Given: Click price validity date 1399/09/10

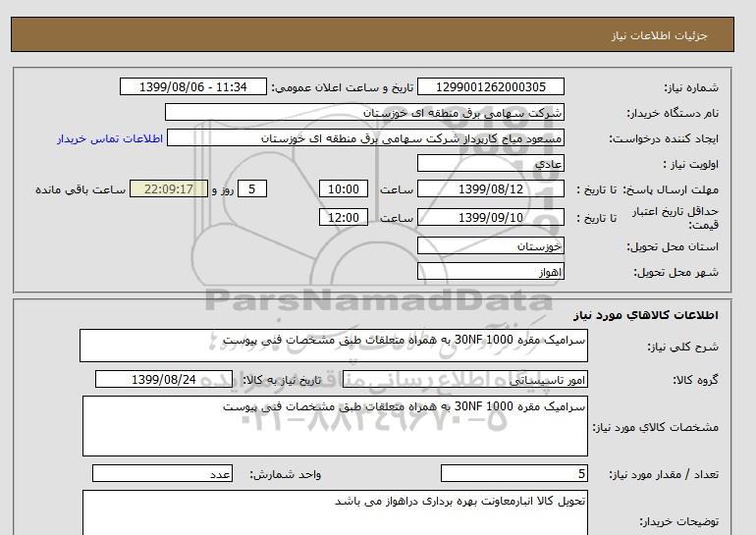Looking at the screenshot, I should click(491, 217).
